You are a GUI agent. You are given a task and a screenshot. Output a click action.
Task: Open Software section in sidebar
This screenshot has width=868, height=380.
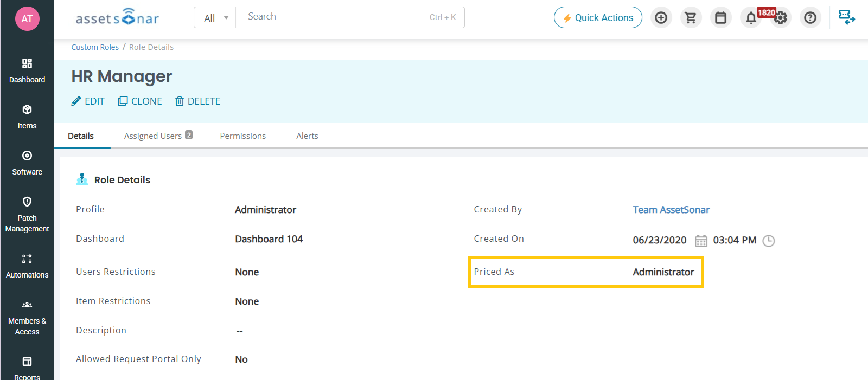[27, 163]
